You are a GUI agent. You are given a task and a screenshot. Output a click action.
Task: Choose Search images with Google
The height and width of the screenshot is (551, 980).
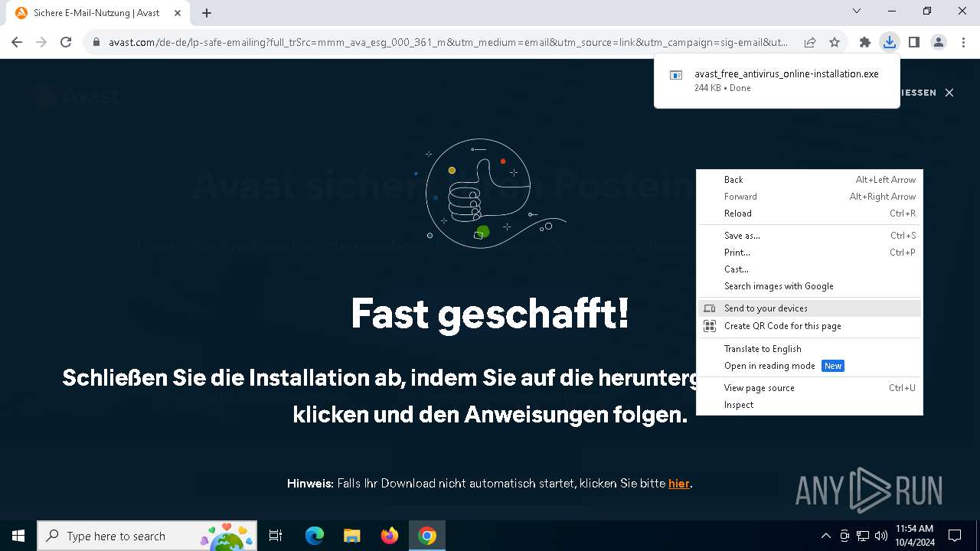point(810,286)
